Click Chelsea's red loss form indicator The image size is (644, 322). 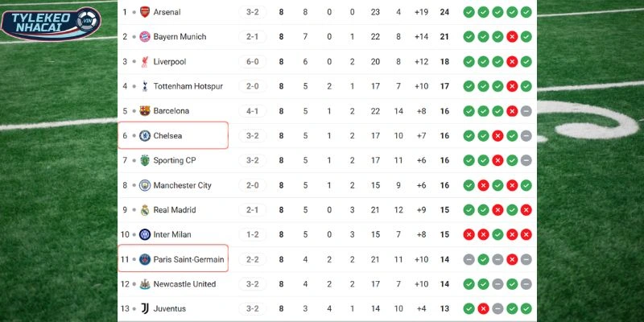(497, 136)
